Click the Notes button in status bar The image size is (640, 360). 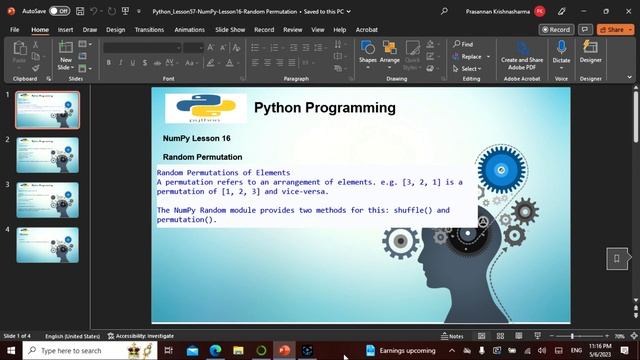452,336
